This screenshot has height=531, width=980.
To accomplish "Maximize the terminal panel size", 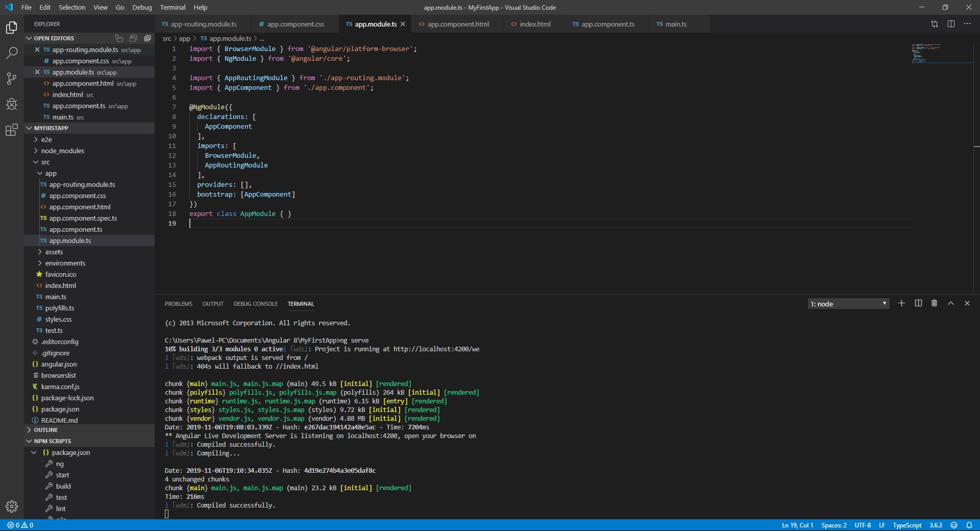I will click(951, 303).
